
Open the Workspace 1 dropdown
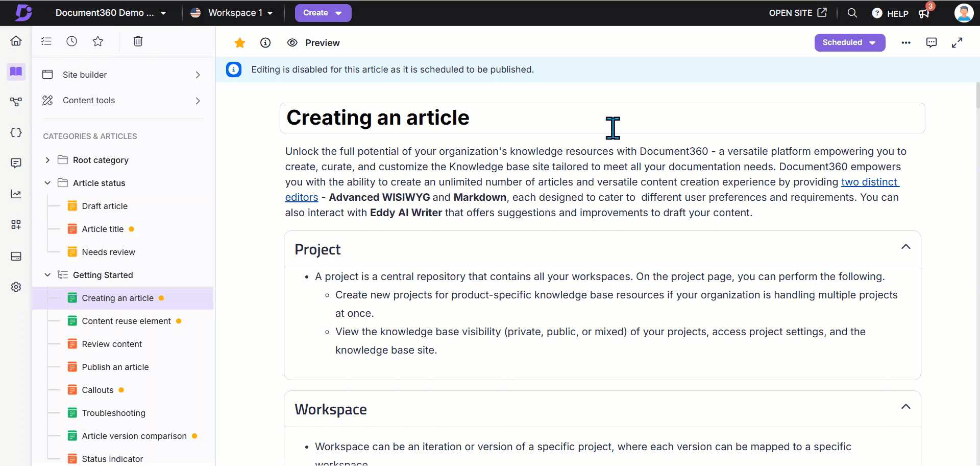[x=232, y=13]
